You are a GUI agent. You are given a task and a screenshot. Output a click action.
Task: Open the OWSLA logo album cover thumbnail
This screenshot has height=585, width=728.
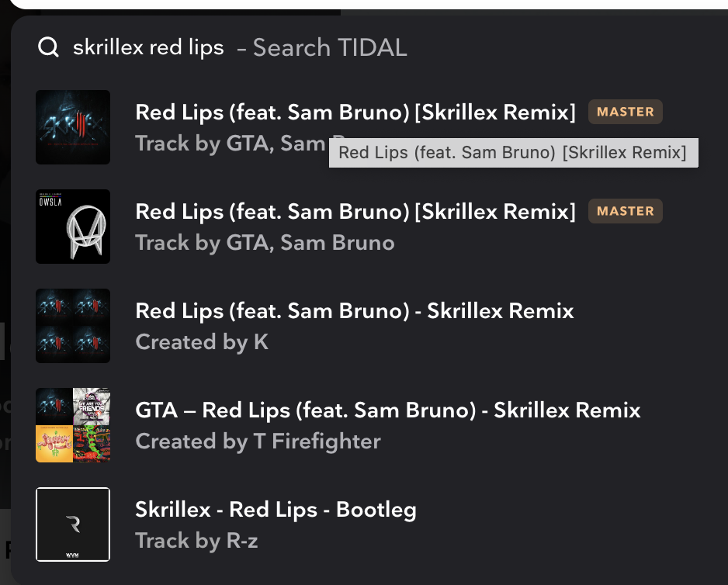(x=73, y=227)
